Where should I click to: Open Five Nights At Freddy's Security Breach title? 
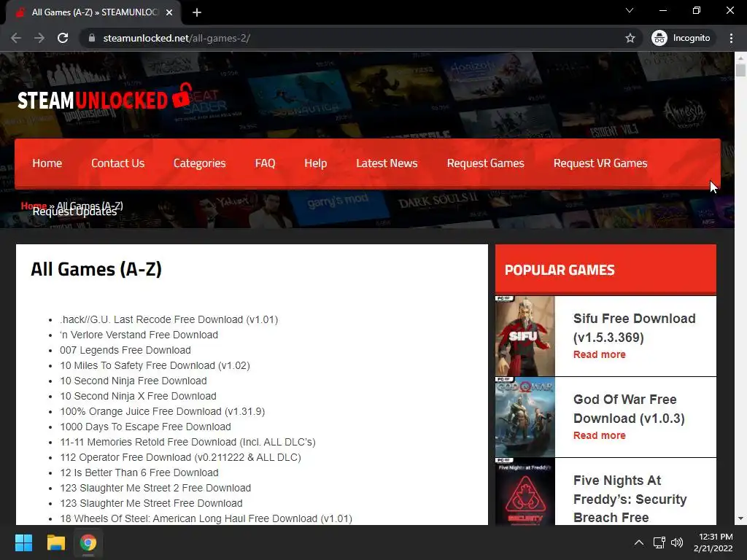(x=630, y=499)
